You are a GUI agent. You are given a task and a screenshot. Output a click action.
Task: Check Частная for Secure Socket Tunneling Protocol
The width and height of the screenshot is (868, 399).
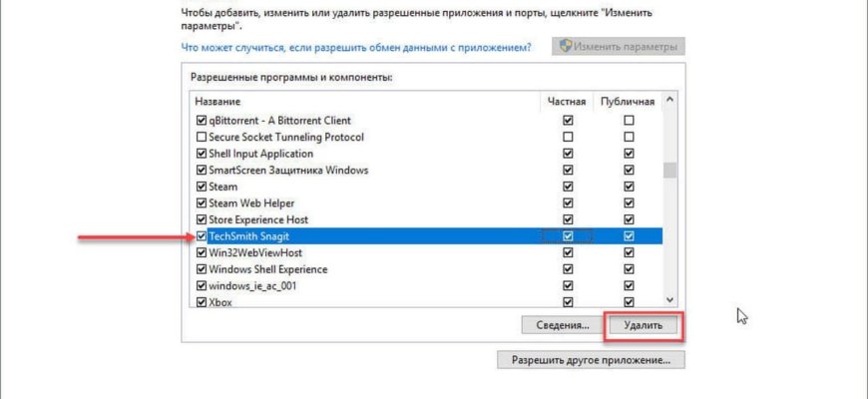point(568,137)
